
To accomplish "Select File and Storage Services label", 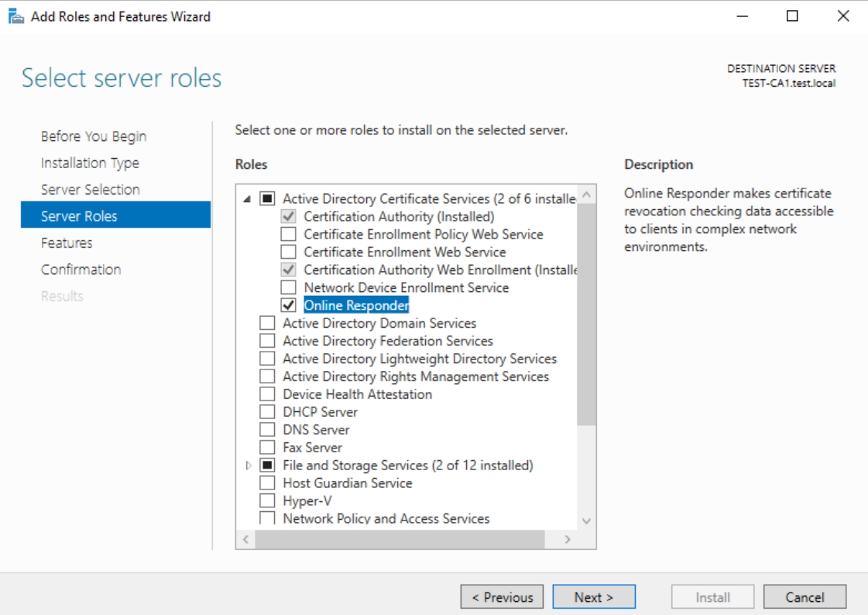I will pyautogui.click(x=408, y=465).
